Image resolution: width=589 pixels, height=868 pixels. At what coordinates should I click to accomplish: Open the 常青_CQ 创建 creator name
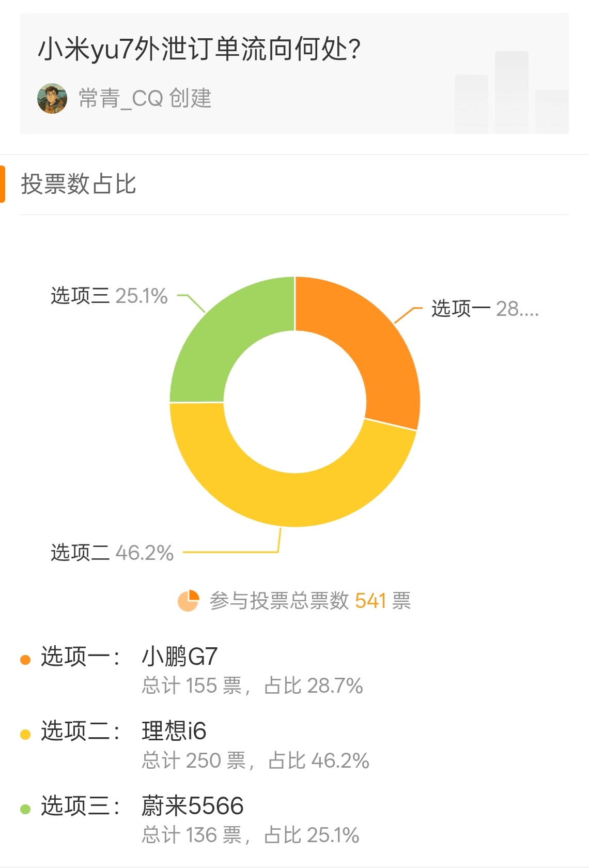145,98
